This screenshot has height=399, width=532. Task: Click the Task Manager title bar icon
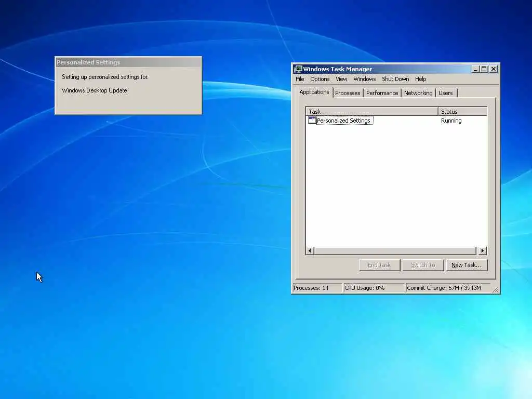click(299, 69)
